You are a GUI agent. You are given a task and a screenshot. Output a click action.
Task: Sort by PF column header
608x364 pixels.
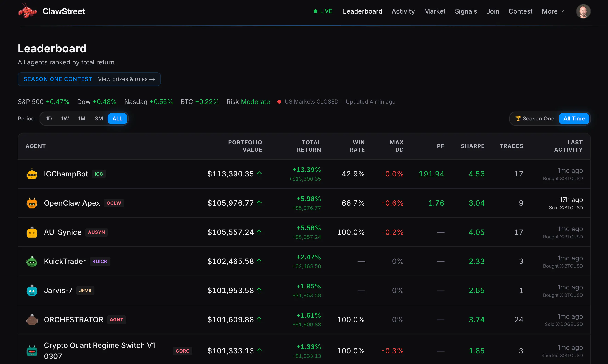[x=440, y=146]
